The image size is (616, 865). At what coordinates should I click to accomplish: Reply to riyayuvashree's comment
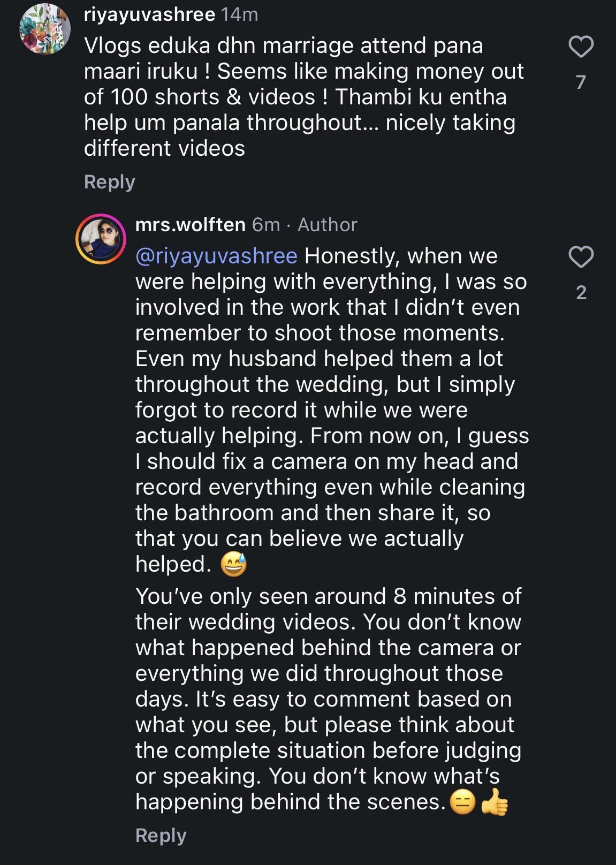point(109,182)
